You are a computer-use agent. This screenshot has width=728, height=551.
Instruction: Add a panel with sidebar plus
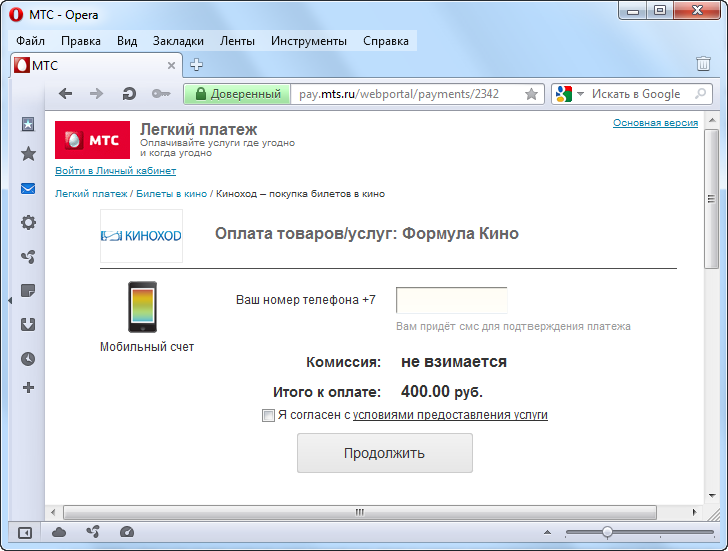(x=28, y=388)
